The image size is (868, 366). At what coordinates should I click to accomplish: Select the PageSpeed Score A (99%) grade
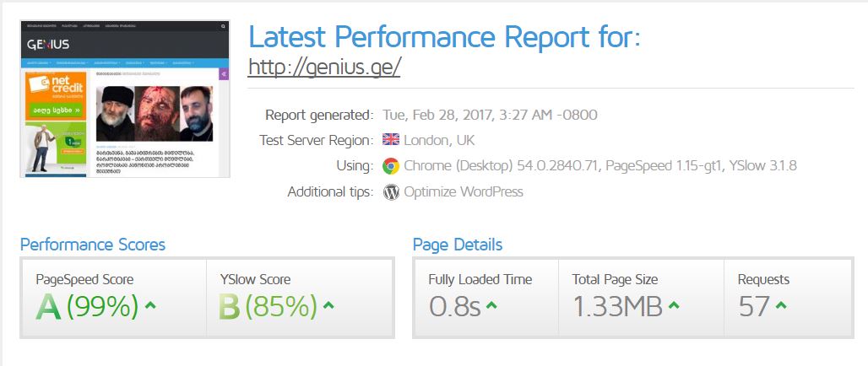pos(86,306)
